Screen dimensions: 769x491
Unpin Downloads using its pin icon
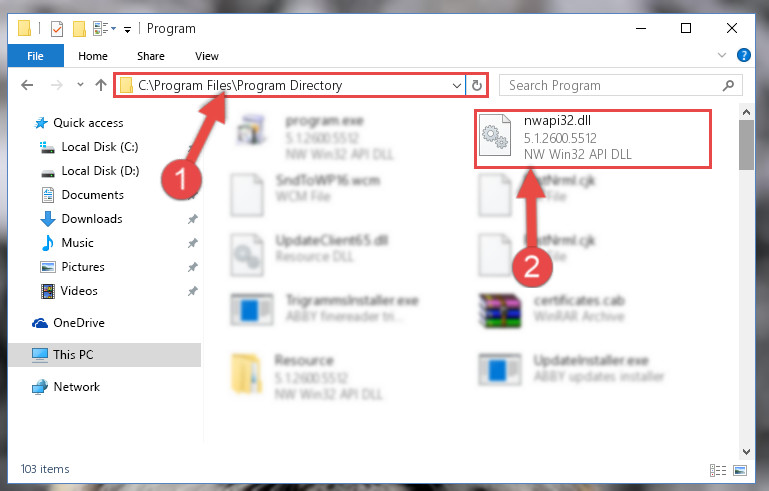(x=193, y=219)
